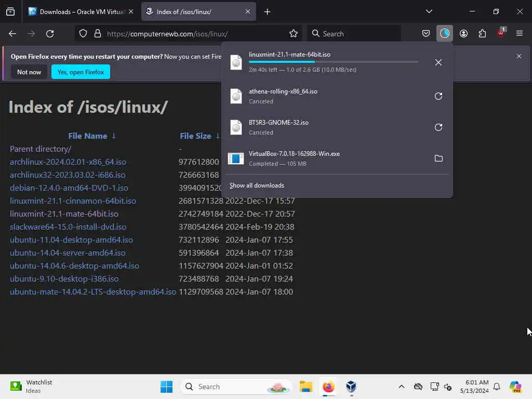Download debian-12.4.0-amd64-DVD-1.iso
Viewport: 532px width, 399px height.
(69, 188)
